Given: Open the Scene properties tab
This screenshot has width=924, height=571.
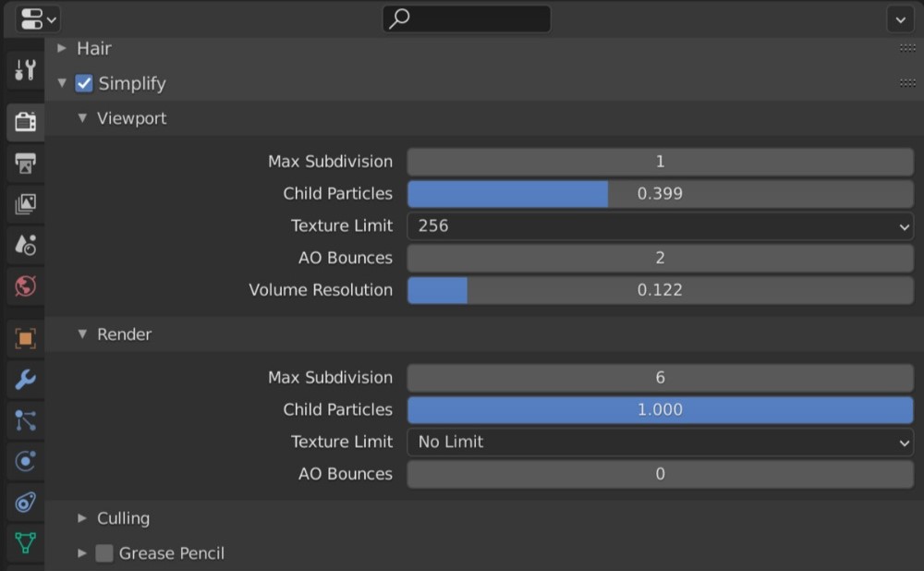Looking at the screenshot, I should click(x=26, y=245).
